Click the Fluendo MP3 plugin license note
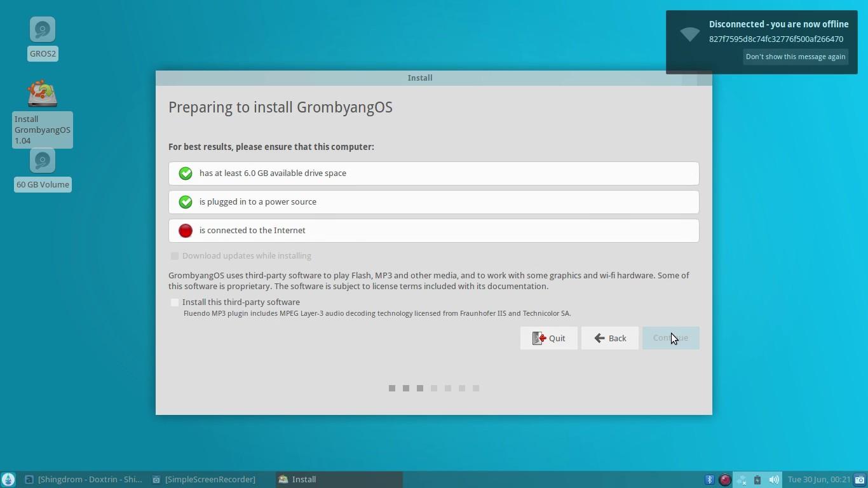This screenshot has width=868, height=488. pos(377,313)
